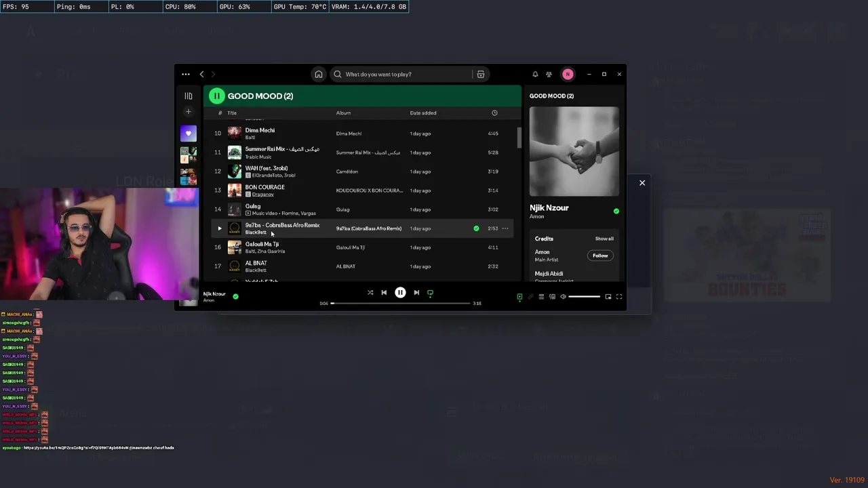Toggle saved checkmark in now-playing bar
868x488 pixels.
(x=235, y=296)
